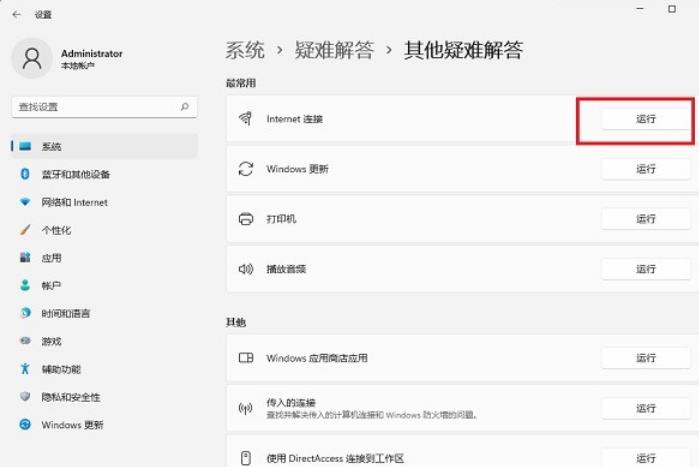Click the 其他 section heading

coord(236,322)
